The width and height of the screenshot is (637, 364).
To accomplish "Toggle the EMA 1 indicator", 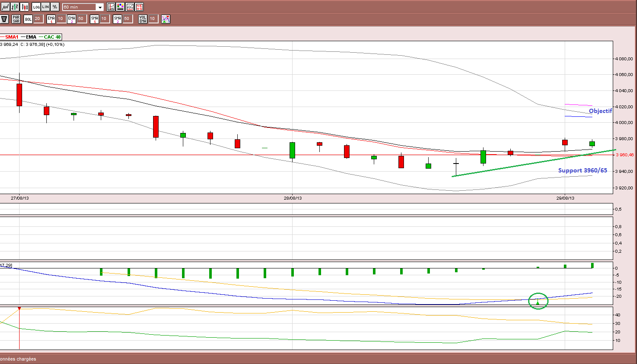I will coord(51,19).
